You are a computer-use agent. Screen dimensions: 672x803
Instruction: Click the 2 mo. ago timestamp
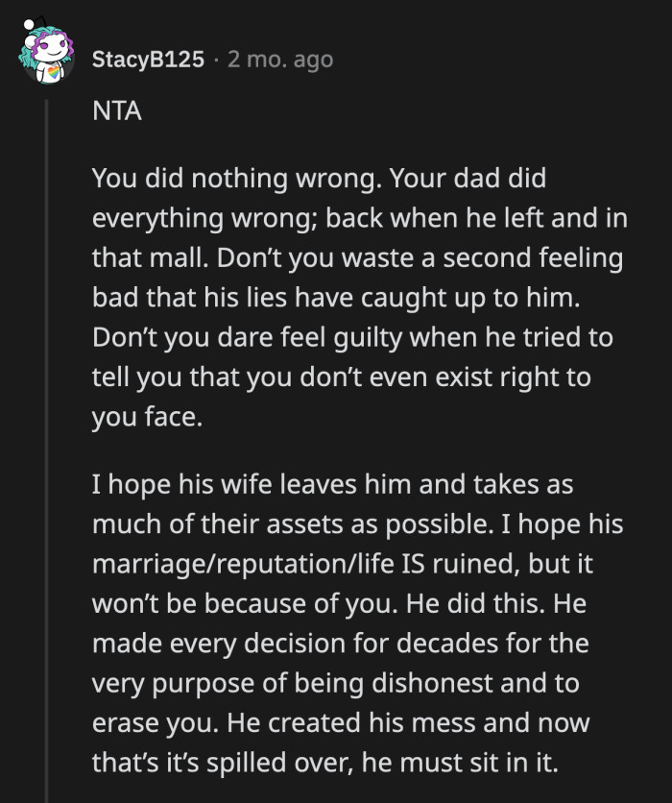pyautogui.click(x=279, y=61)
